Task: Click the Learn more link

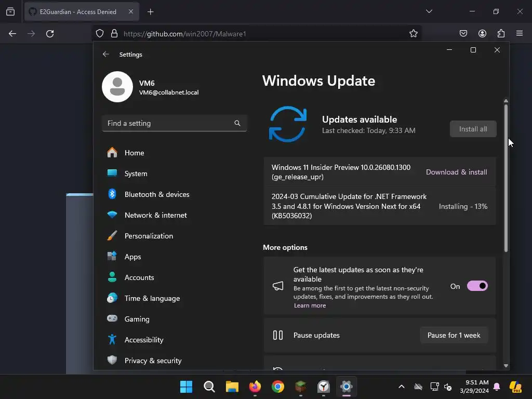Action: (310, 305)
